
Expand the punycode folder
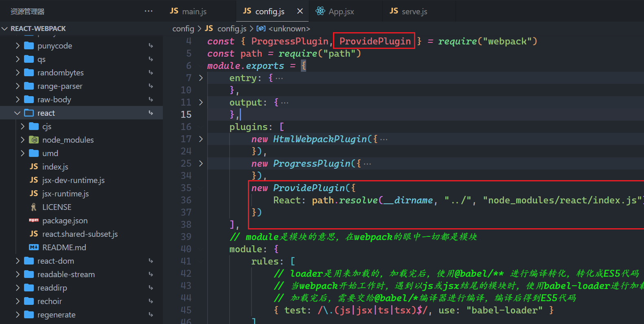(18, 46)
